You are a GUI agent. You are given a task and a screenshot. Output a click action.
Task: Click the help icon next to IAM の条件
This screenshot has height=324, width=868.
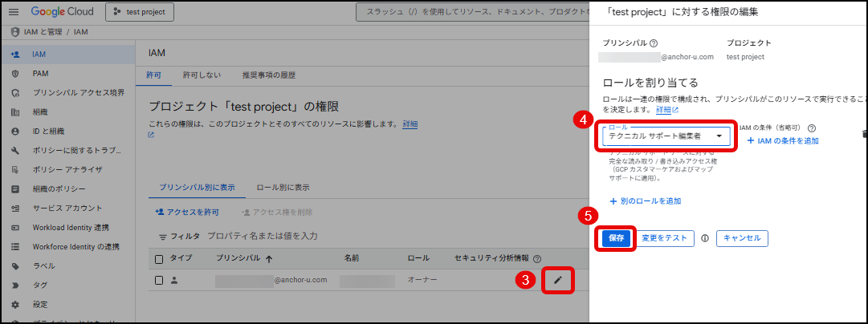pos(812,128)
